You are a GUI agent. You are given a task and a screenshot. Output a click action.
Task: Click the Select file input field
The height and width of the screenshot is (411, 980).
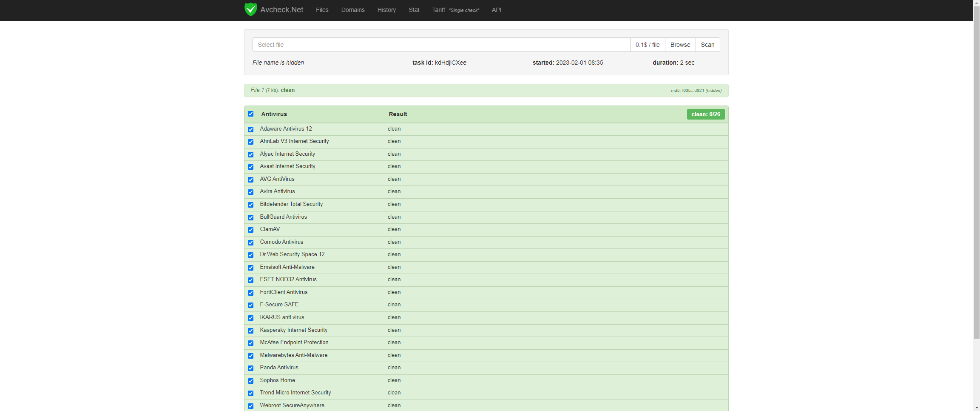[441, 45]
